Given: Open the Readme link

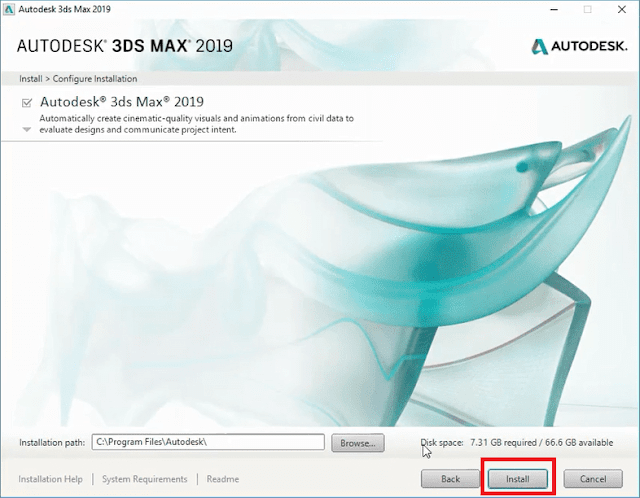Looking at the screenshot, I should tap(222, 479).
